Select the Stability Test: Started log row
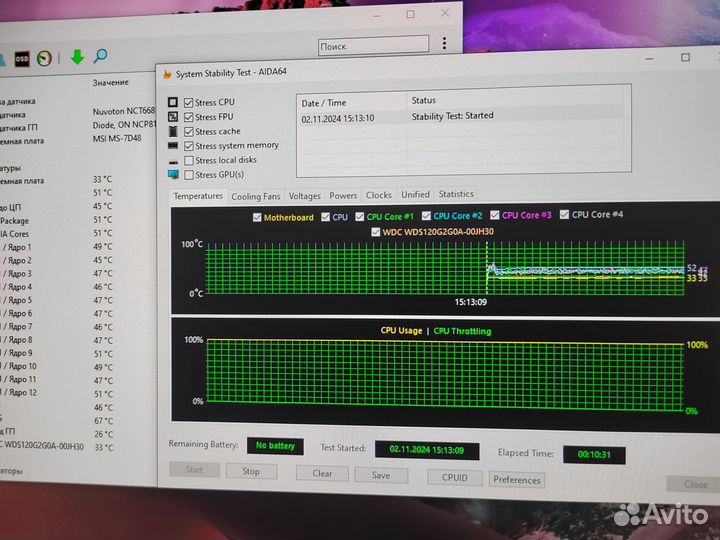 point(461,117)
